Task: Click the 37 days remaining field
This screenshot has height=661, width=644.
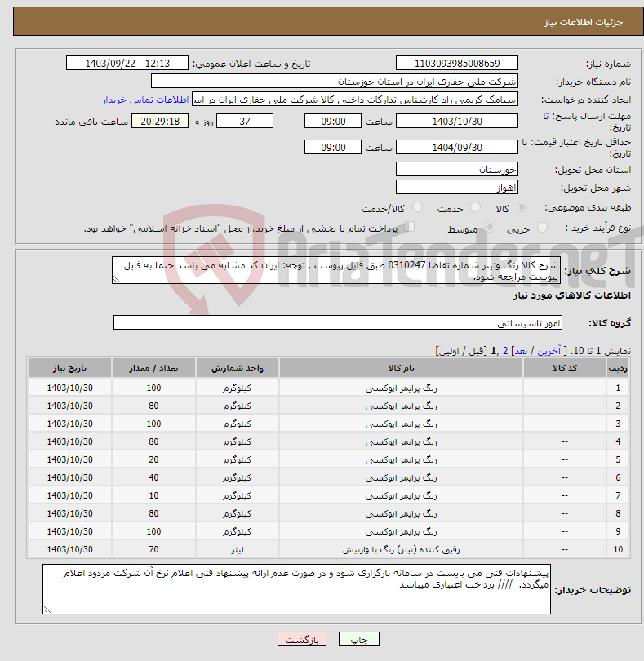Action: pyautogui.click(x=245, y=122)
